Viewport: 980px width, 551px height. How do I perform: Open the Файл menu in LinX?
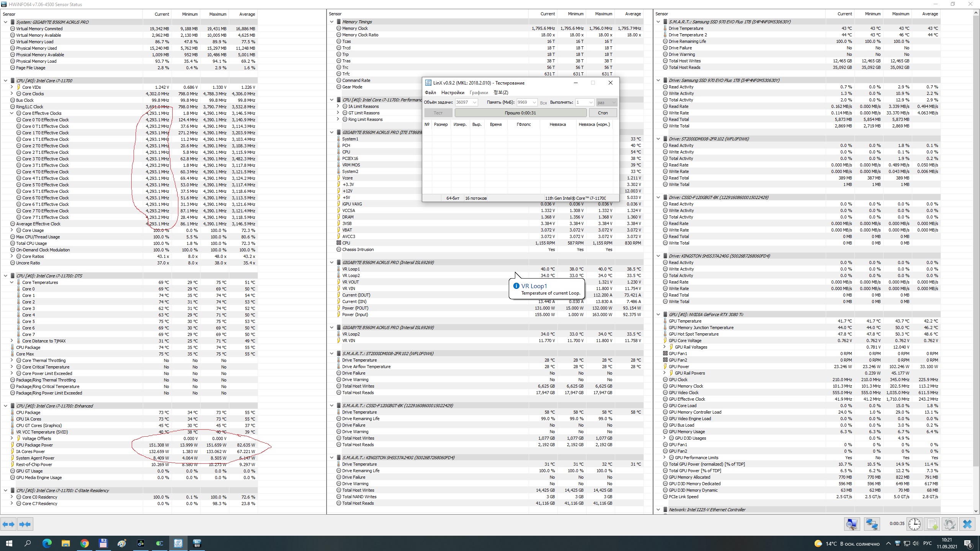(430, 93)
